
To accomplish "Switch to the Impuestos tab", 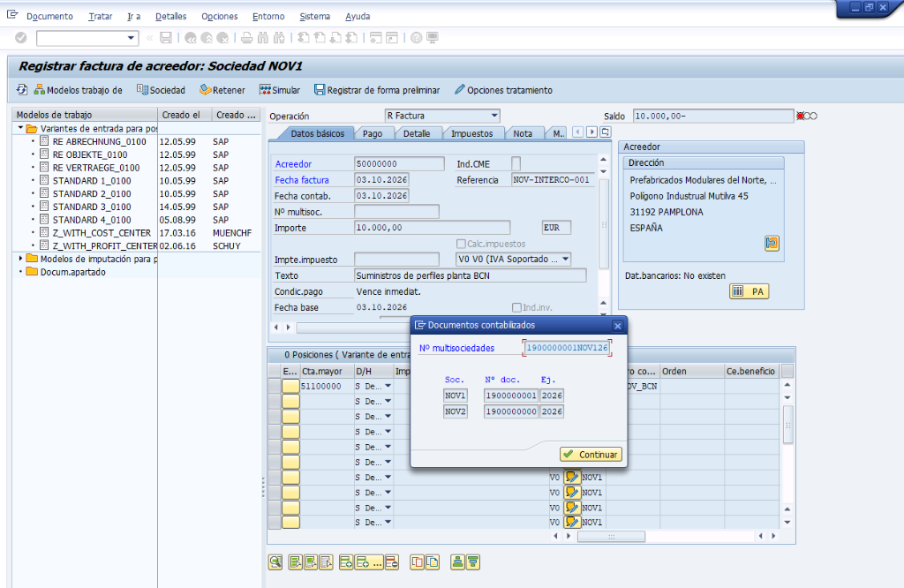I will coord(472,133).
